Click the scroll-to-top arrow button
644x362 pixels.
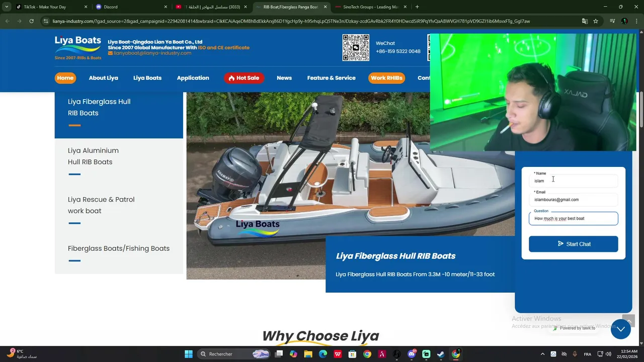[628, 320]
